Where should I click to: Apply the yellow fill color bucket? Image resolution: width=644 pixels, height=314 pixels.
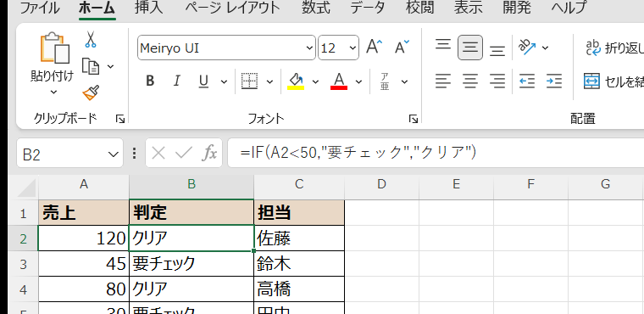296,81
